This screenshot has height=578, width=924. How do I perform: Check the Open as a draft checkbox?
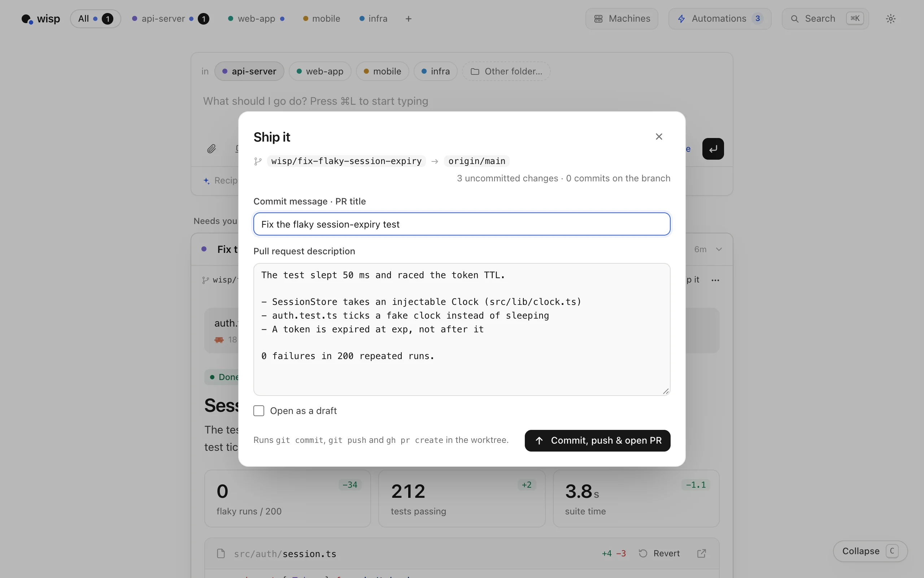pyautogui.click(x=259, y=411)
